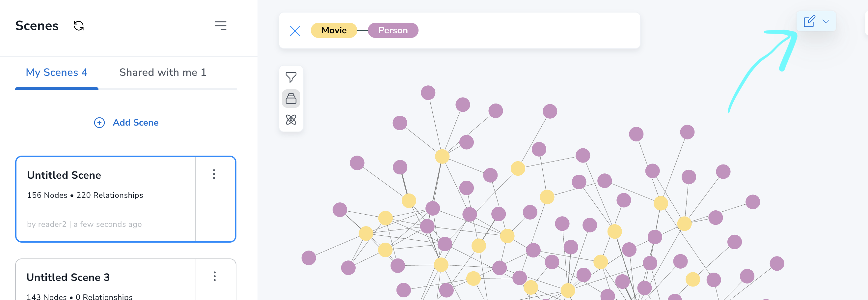Click the Add Scene button

point(126,123)
